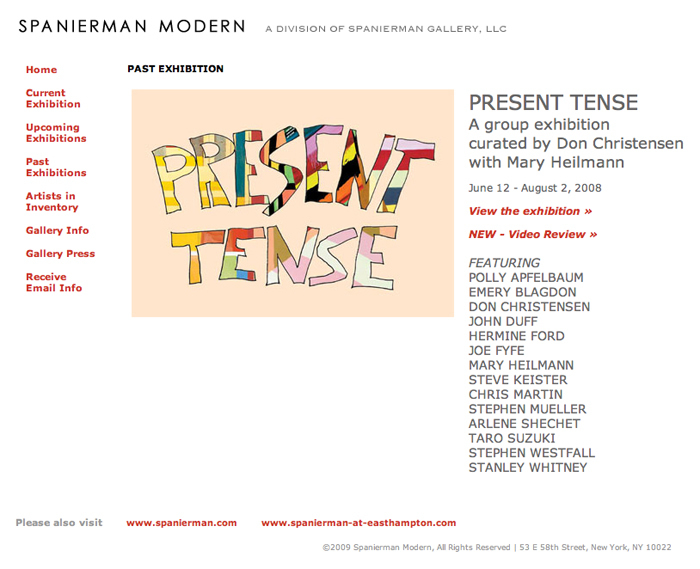Navigate to Upcoming Exhibitions

click(56, 133)
